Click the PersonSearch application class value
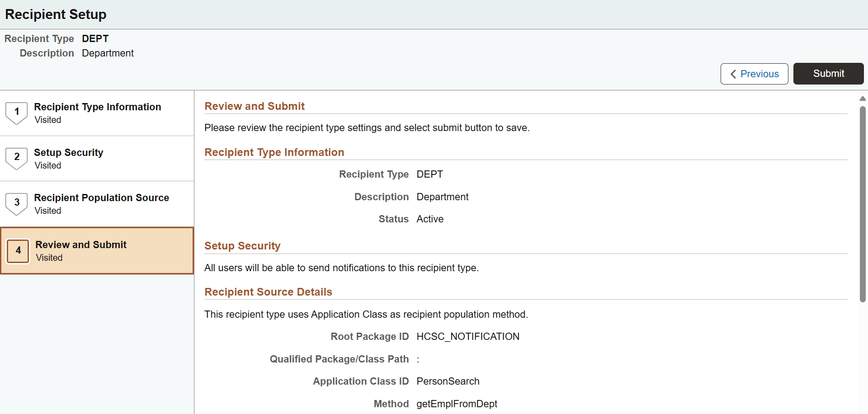The image size is (868, 414). (448, 381)
